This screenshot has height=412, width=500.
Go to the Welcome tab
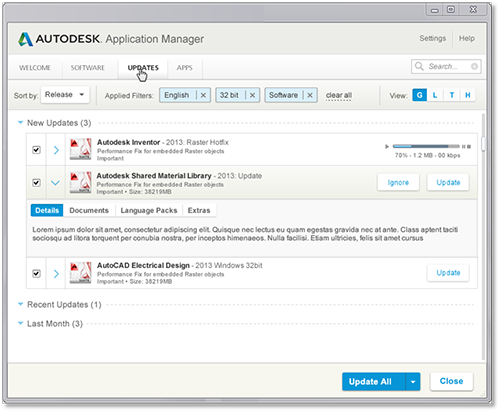pyautogui.click(x=35, y=68)
